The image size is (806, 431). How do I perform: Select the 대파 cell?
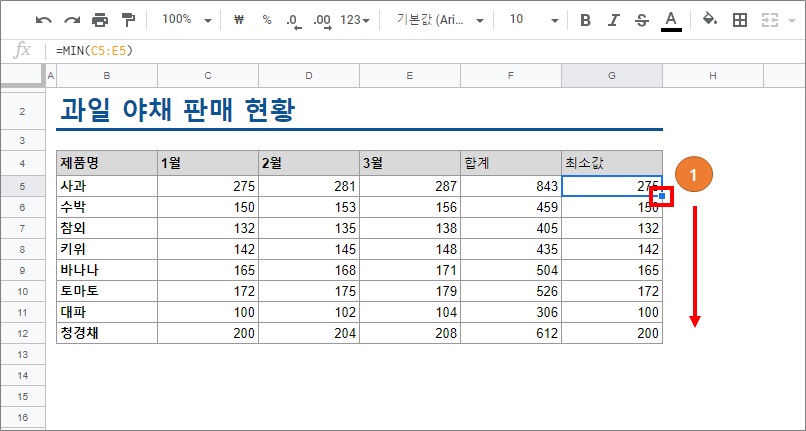pos(107,312)
